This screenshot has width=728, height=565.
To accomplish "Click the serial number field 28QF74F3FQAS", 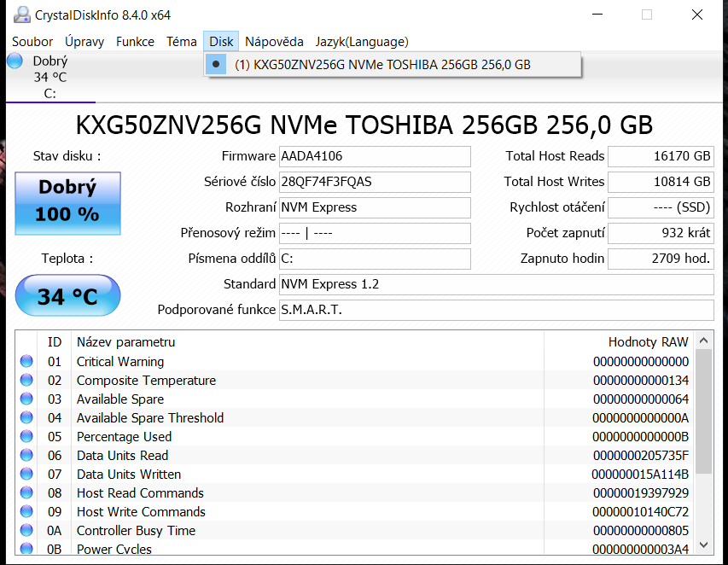I will (x=375, y=182).
